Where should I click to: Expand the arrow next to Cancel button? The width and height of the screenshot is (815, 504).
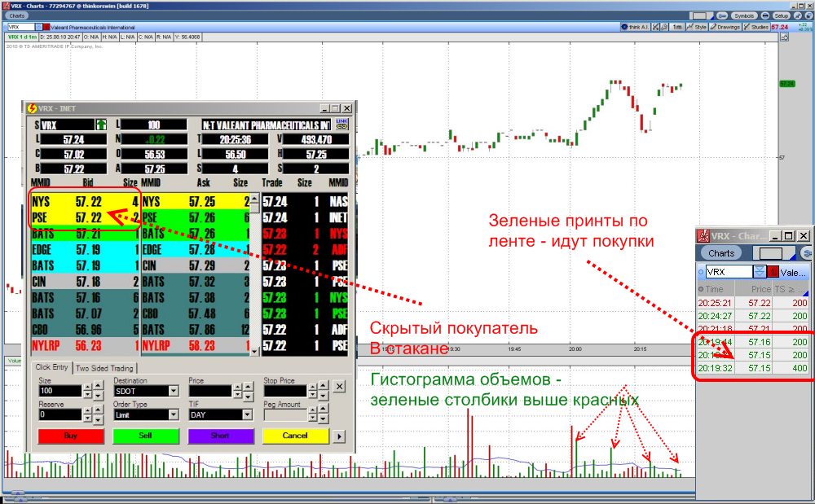339,436
